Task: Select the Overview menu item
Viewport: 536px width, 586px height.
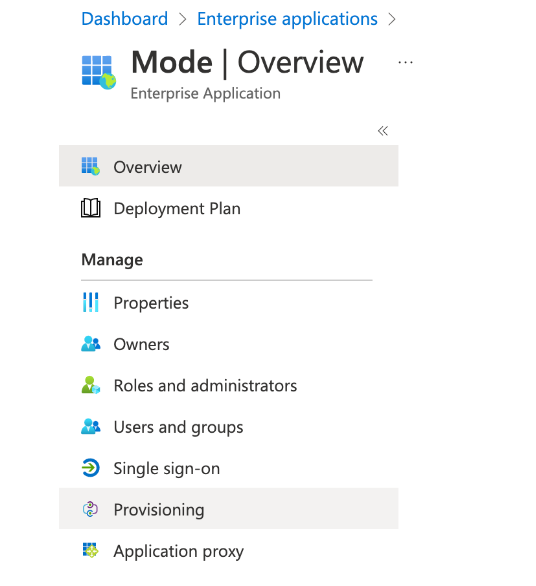Action: pyautogui.click(x=228, y=166)
